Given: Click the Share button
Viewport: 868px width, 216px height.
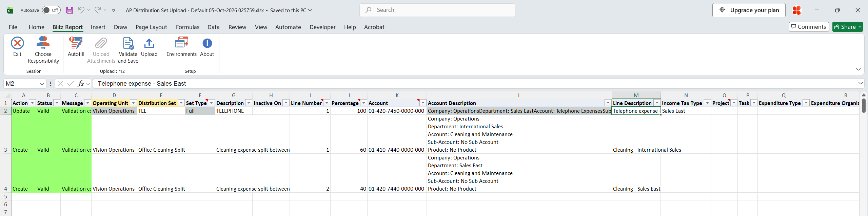Looking at the screenshot, I should [847, 27].
